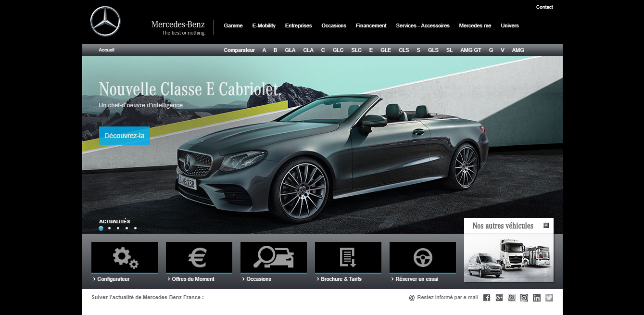Select model class B
The height and width of the screenshot is (315, 644).
pyautogui.click(x=276, y=50)
